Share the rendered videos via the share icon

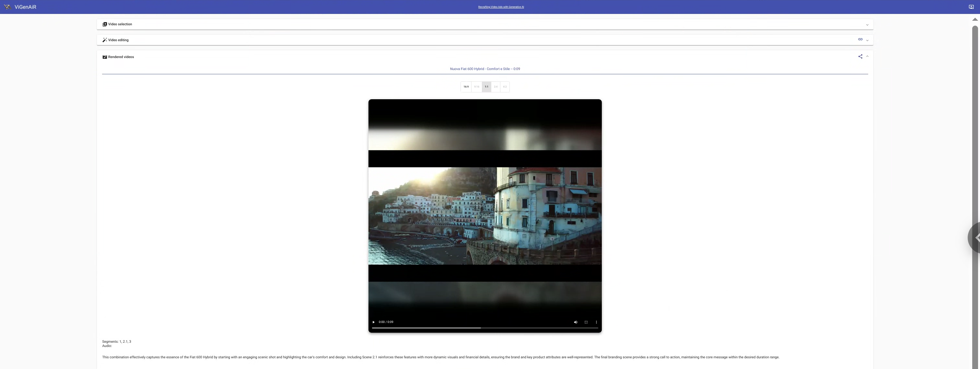[x=860, y=56]
